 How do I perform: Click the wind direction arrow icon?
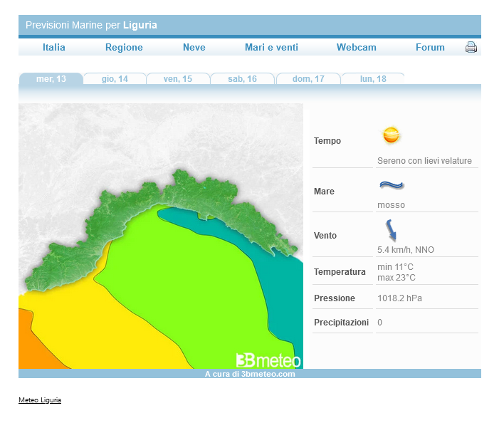tap(391, 230)
